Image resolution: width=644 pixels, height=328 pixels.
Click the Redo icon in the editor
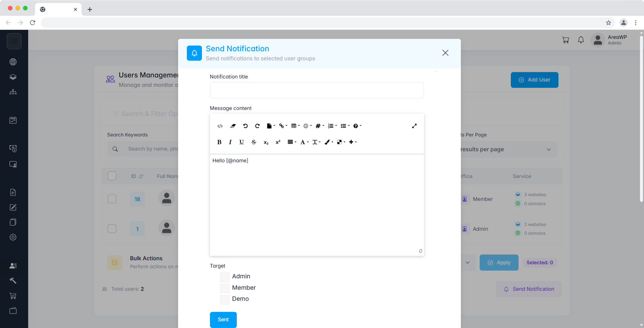click(257, 126)
